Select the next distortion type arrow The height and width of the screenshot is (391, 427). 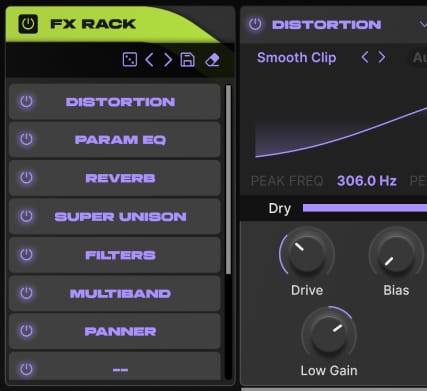[x=382, y=57]
